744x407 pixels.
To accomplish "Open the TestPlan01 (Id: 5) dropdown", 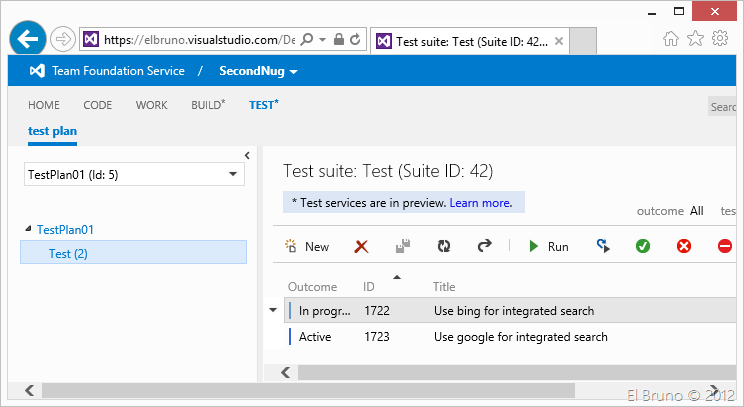I will click(134, 174).
